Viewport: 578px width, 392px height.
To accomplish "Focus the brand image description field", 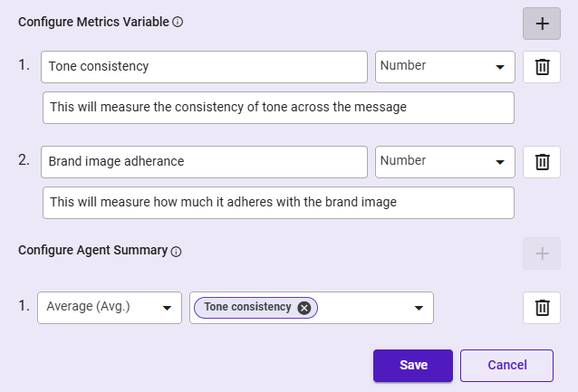I will point(278,203).
